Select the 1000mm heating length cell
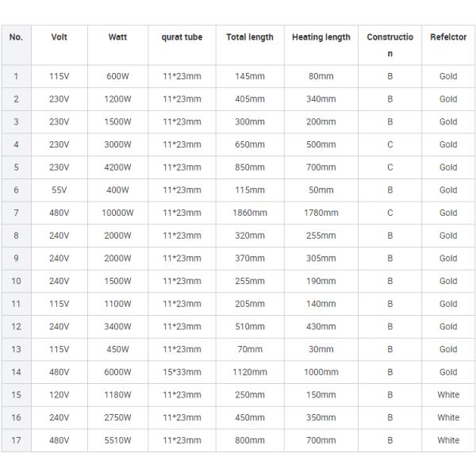Screen dimensions: 476x476 pyautogui.click(x=321, y=372)
